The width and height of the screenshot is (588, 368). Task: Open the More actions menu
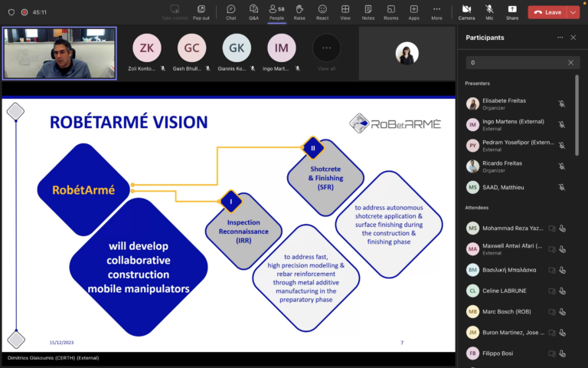click(x=436, y=12)
